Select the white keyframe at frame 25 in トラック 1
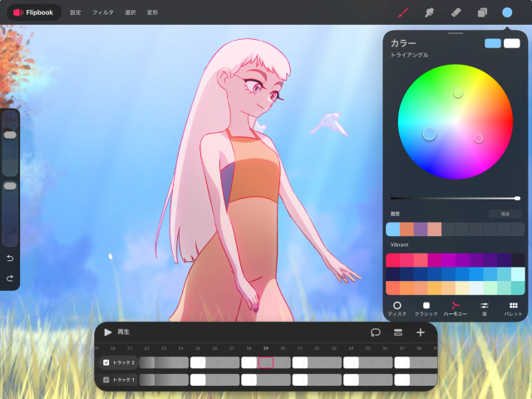Image resolution: width=532 pixels, height=399 pixels. coord(198,380)
